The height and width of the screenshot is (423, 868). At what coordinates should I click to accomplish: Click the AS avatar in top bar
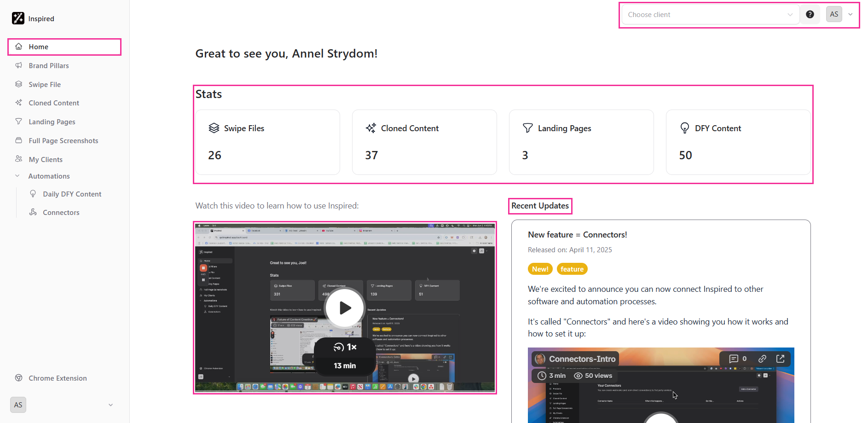pos(834,14)
